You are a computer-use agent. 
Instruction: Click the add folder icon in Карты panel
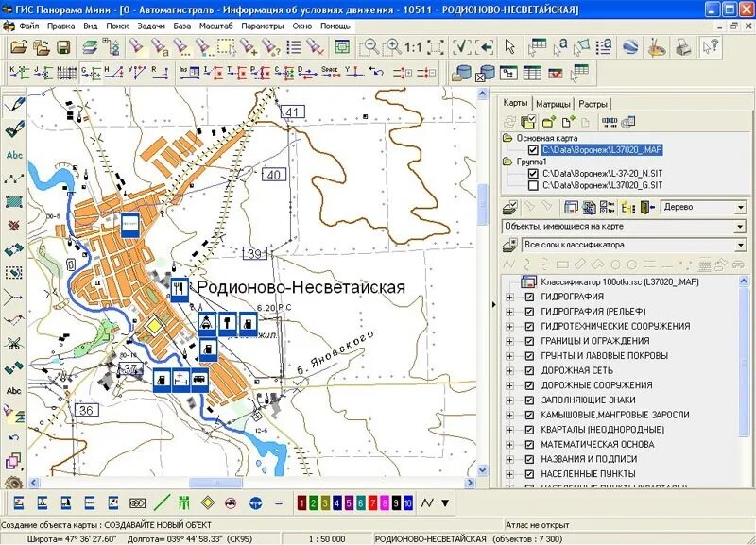(549, 122)
